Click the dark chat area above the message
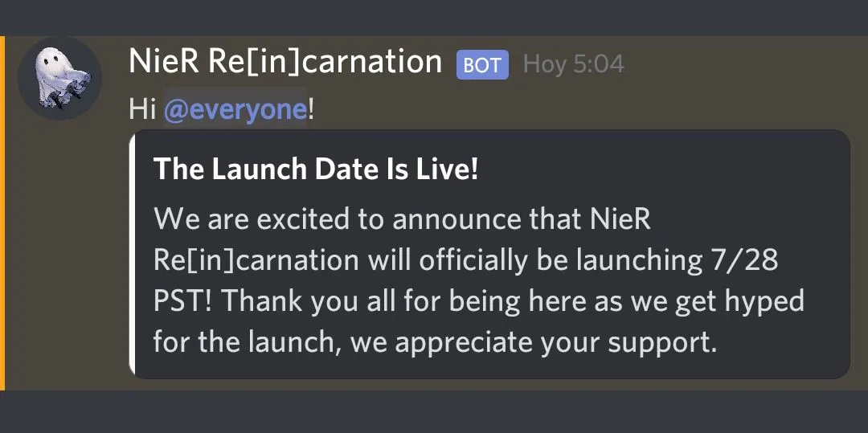This screenshot has height=433, width=868. [434, 18]
